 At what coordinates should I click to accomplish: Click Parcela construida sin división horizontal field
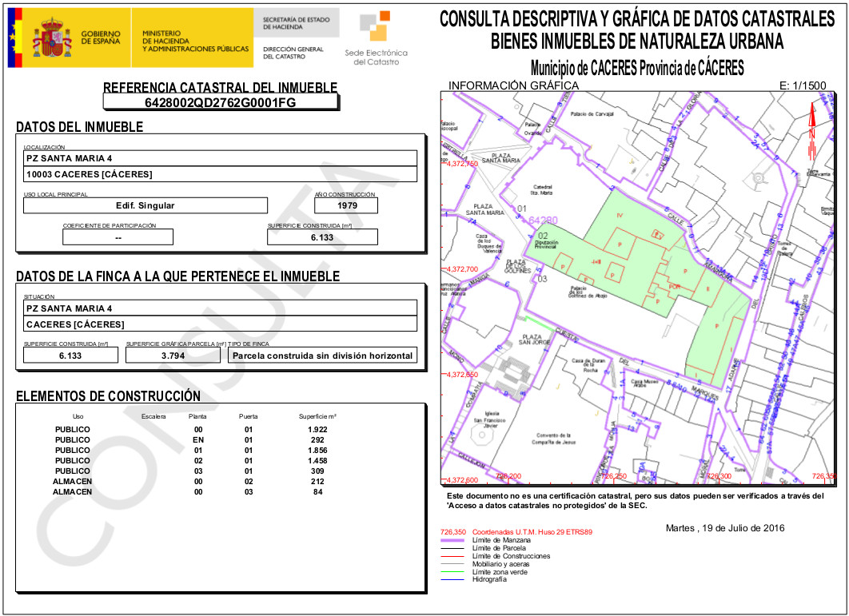tap(322, 356)
